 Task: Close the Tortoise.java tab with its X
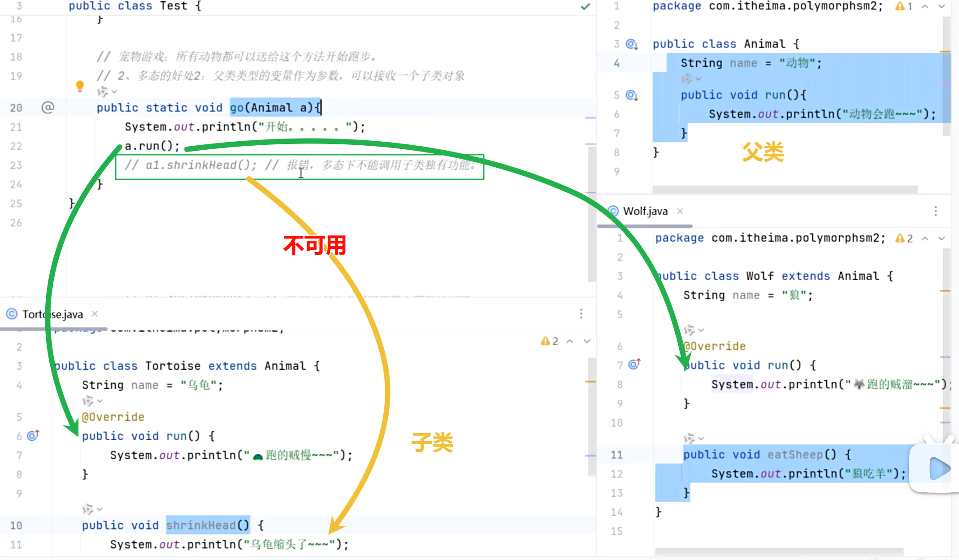95,314
